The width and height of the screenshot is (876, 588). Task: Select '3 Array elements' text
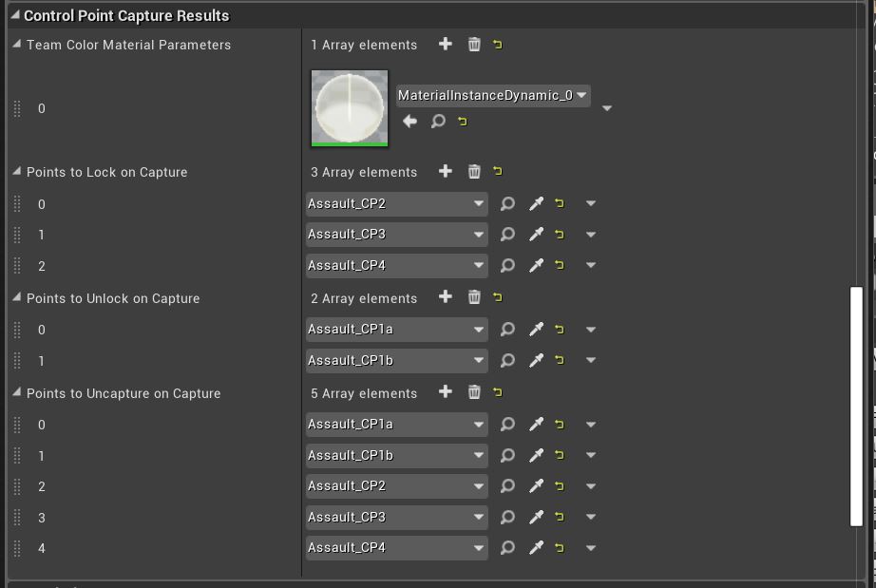coord(364,172)
